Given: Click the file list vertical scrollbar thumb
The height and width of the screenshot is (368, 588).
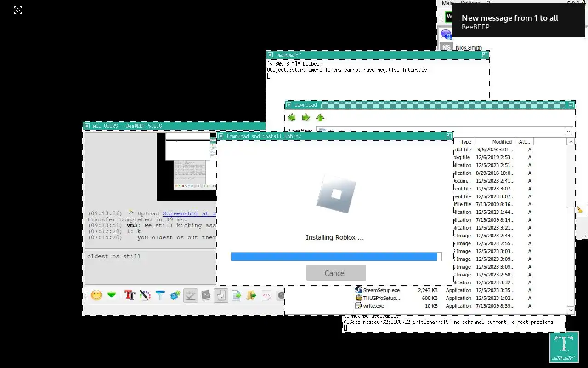Looking at the screenshot, I should tap(571, 256).
